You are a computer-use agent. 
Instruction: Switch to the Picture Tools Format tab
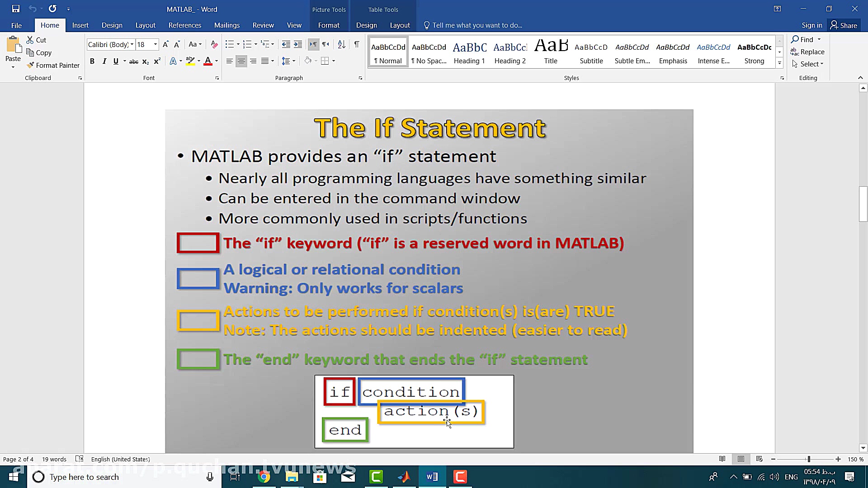[328, 25]
